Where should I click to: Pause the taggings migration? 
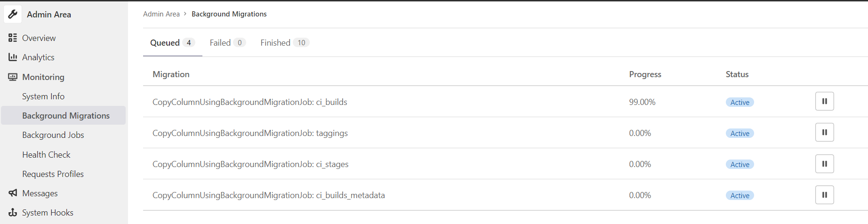pos(824,132)
